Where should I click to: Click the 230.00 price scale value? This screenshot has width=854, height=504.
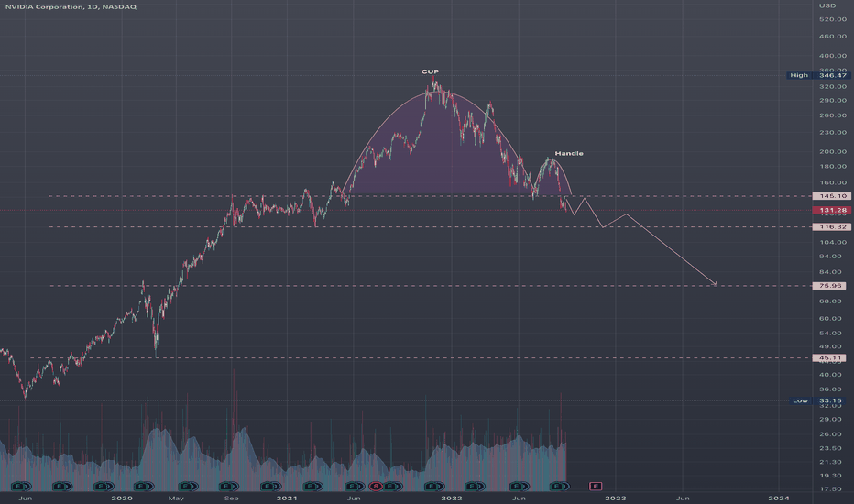(833, 132)
